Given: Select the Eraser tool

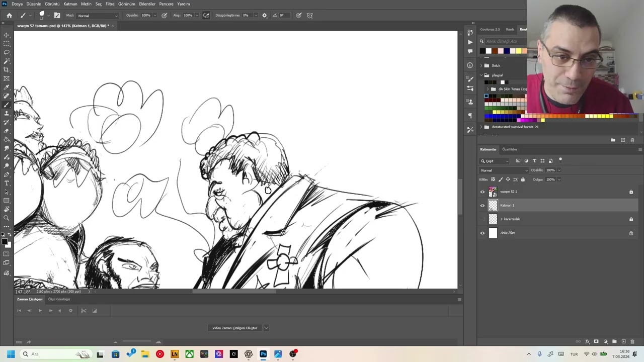Looking at the screenshot, I should tap(7, 131).
